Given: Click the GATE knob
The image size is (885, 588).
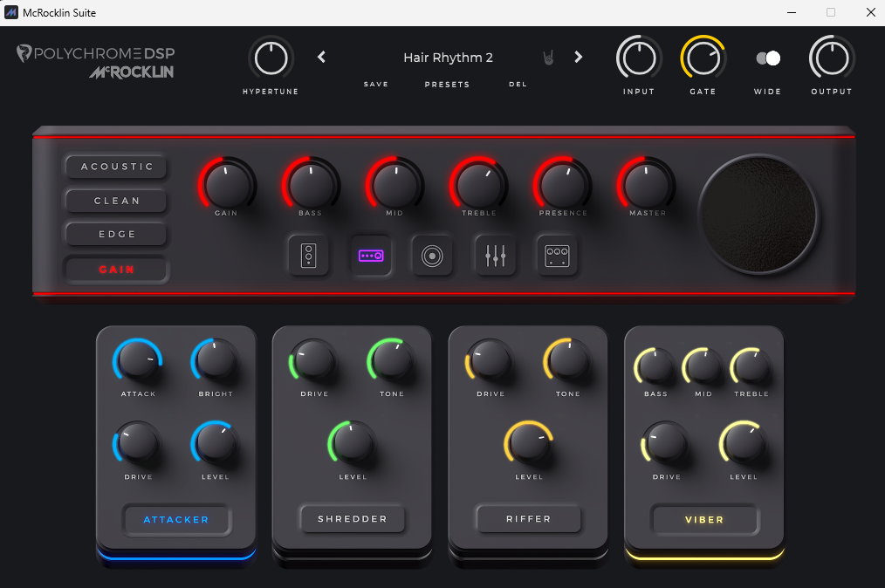Looking at the screenshot, I should [703, 58].
